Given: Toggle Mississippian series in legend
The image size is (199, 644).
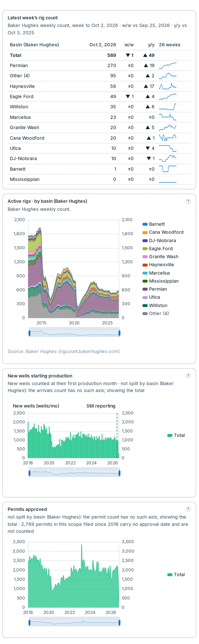Looking at the screenshot, I should point(161,281).
